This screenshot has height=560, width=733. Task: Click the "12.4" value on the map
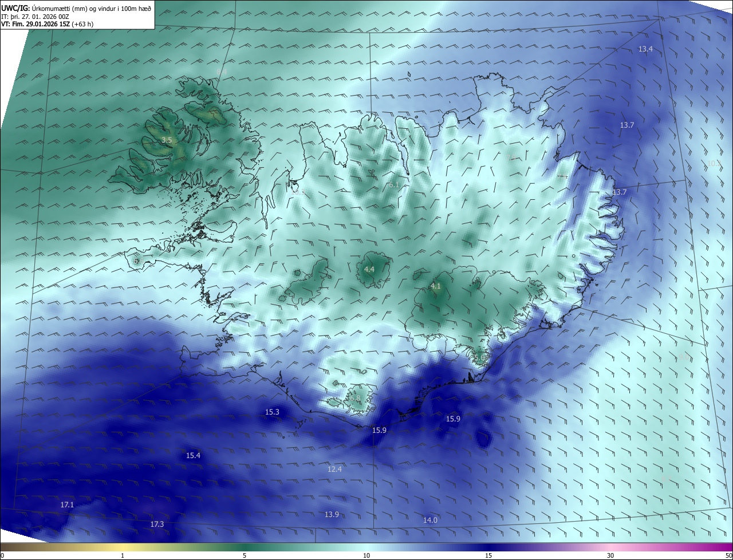tap(334, 470)
